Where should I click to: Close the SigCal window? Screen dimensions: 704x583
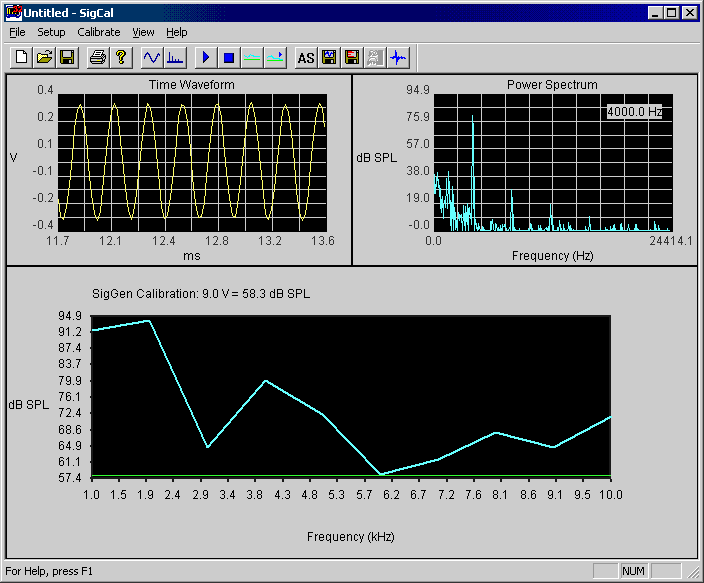[x=690, y=13]
